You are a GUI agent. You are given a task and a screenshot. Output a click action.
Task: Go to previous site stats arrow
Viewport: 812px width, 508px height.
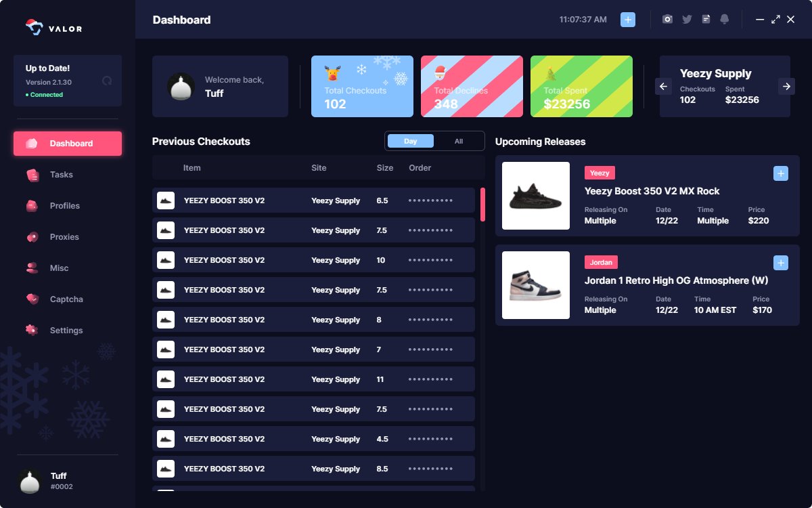point(663,86)
